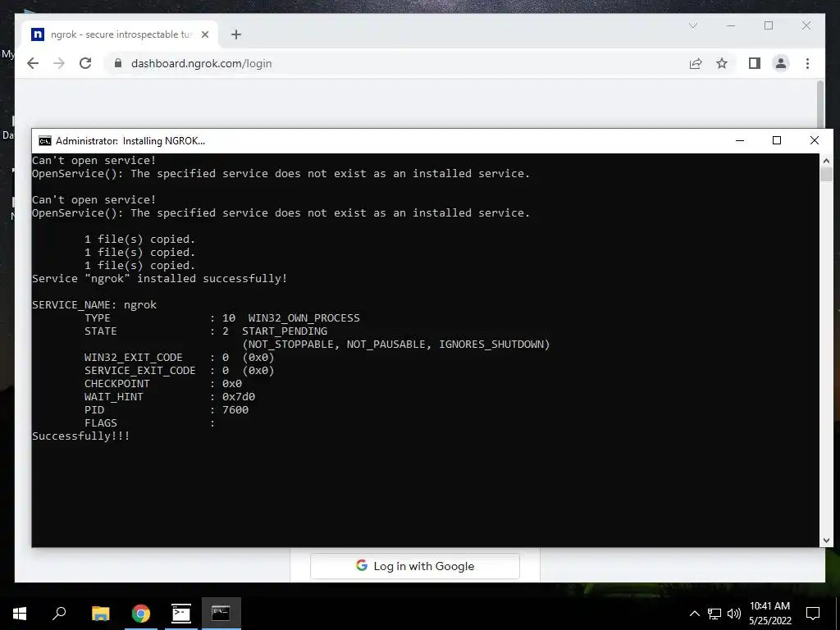Select active command prompt taskbar button
Image resolution: width=840 pixels, height=630 pixels.
click(x=221, y=614)
